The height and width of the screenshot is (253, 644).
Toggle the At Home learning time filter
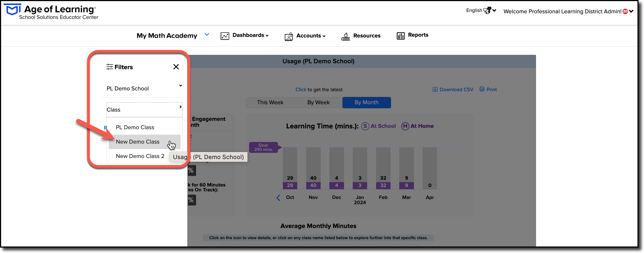pos(418,126)
